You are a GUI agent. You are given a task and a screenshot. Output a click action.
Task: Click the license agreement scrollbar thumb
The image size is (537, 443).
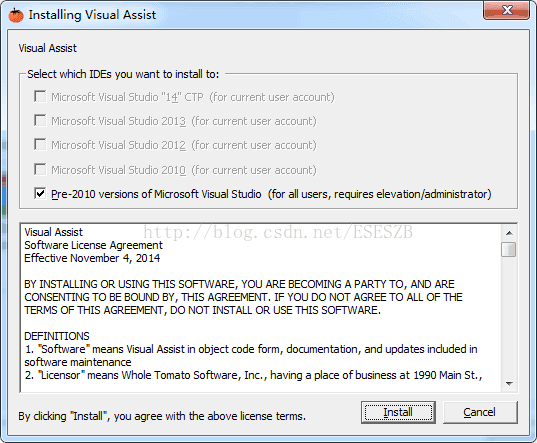(x=509, y=249)
